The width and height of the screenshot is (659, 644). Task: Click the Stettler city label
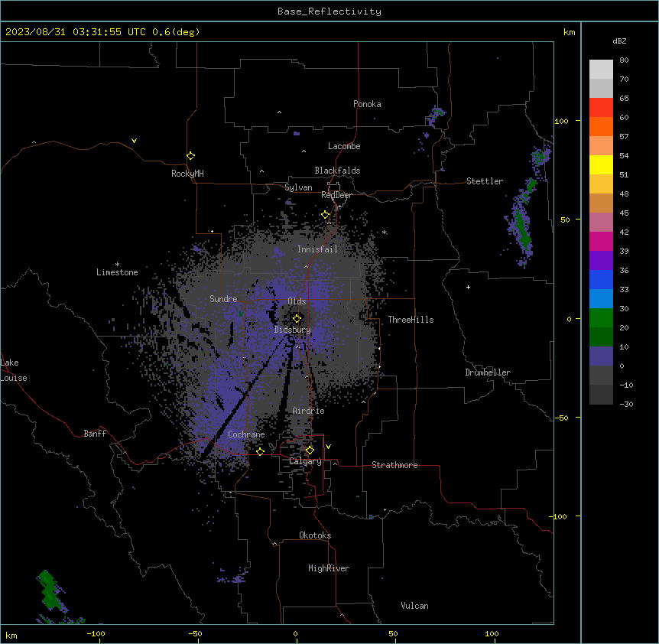point(485,181)
